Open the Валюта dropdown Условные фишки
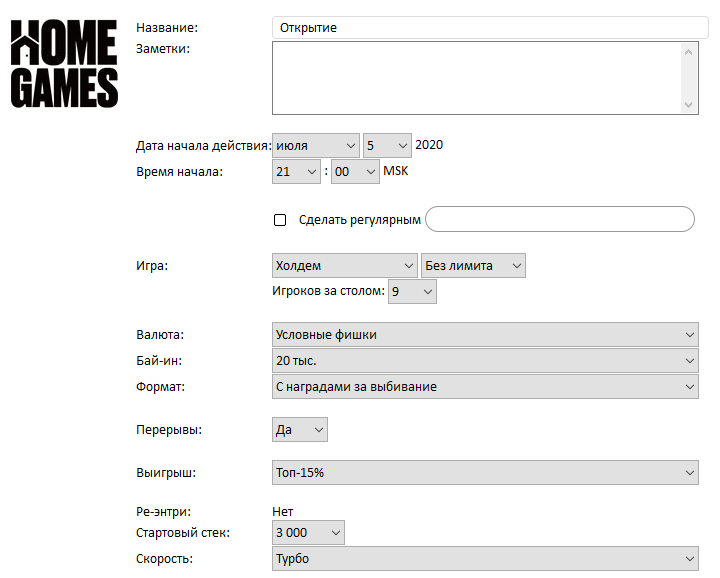This screenshot has height=578, width=720. click(485, 335)
